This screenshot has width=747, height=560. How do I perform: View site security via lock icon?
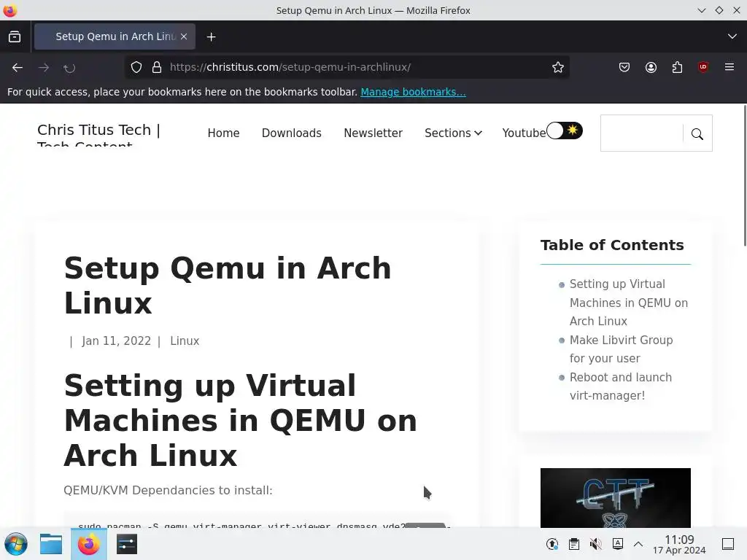pos(157,67)
